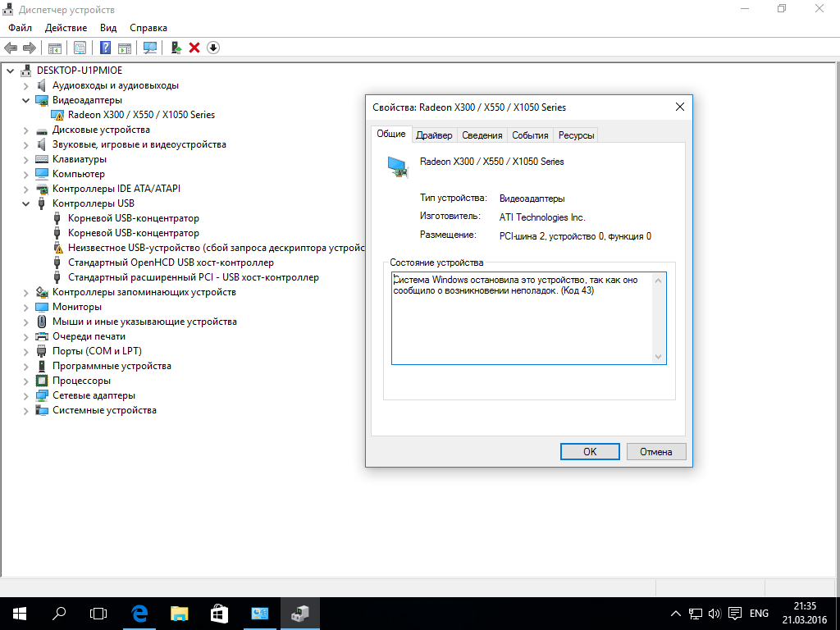
Task: Switch to the Сведения tab
Action: (x=482, y=135)
